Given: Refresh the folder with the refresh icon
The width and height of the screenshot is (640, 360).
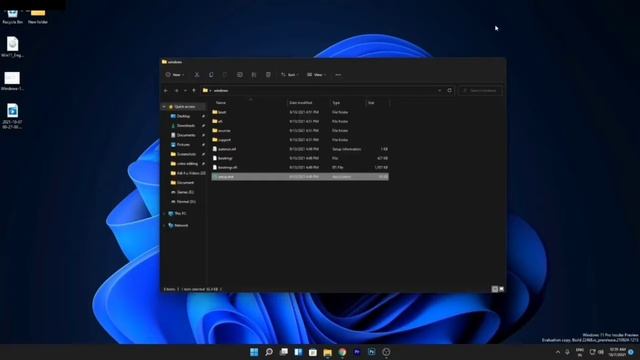Looking at the screenshot, I should click(449, 90).
